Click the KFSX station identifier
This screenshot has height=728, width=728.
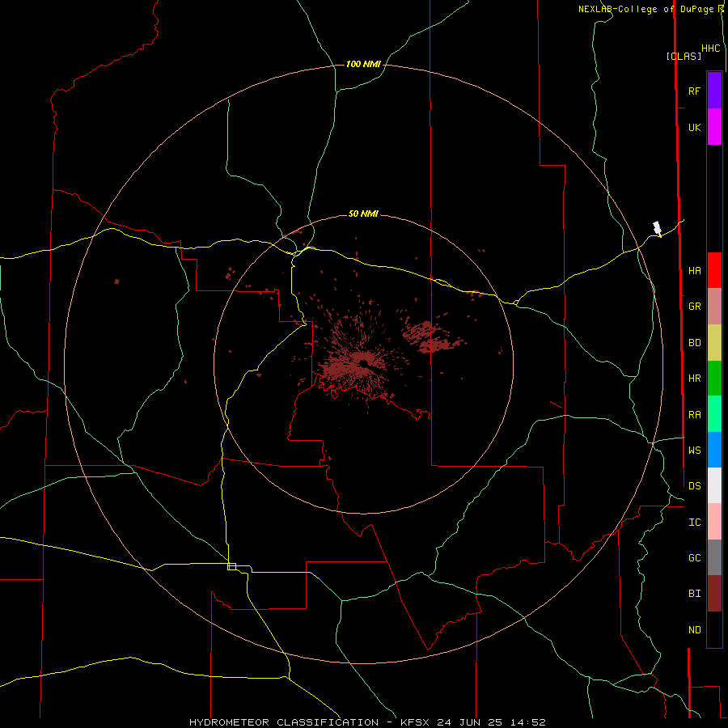coord(415,722)
